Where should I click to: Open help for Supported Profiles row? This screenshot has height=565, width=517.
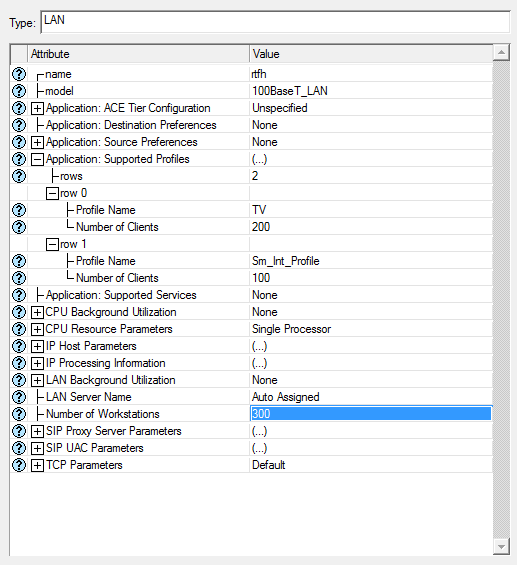click(19, 159)
